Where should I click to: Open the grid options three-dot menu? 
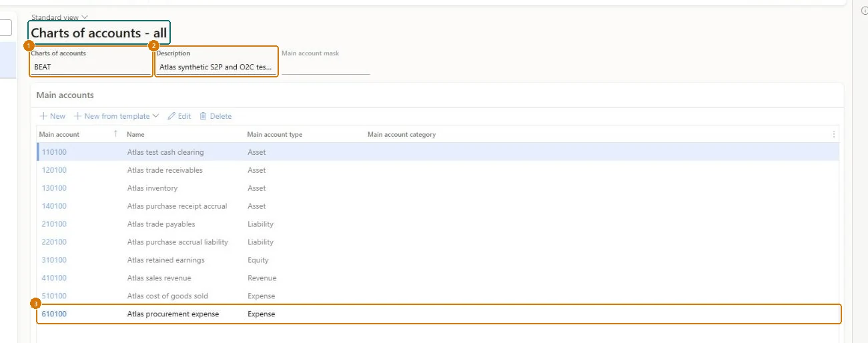pyautogui.click(x=833, y=134)
